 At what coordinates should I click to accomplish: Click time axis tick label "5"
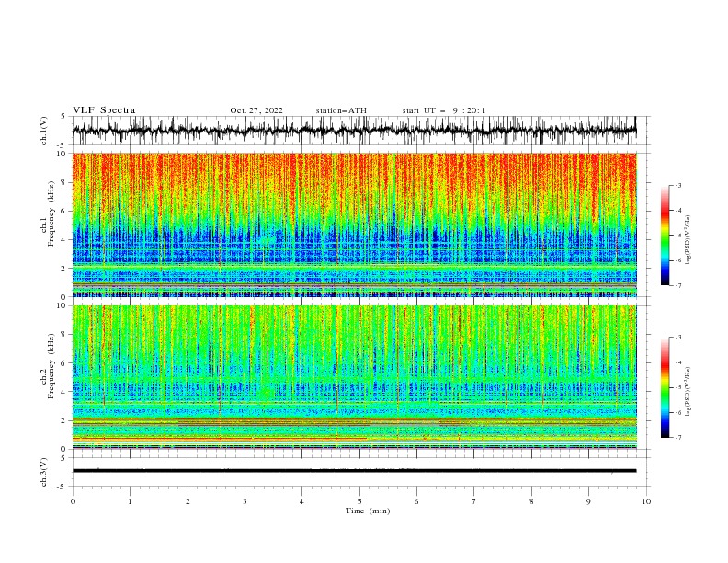(359, 501)
